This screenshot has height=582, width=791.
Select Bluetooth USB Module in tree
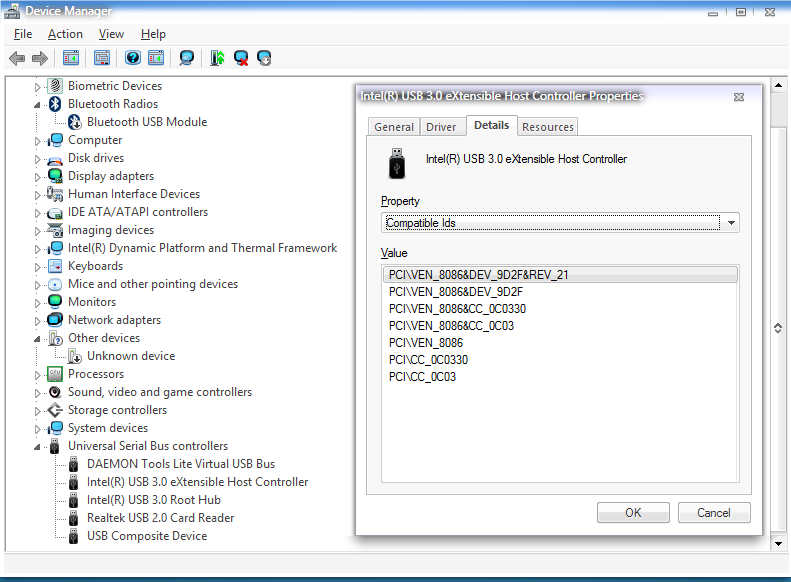pos(147,122)
